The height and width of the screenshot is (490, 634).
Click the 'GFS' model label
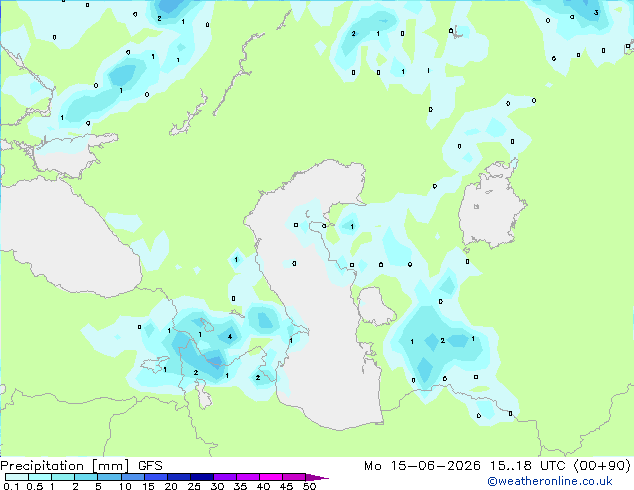click(150, 466)
